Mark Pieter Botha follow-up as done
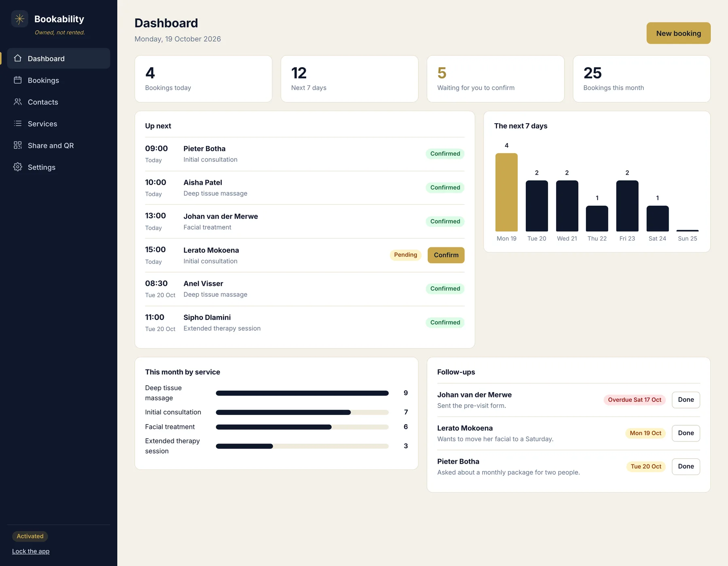Screen dimensions: 728x566 click(x=686, y=467)
